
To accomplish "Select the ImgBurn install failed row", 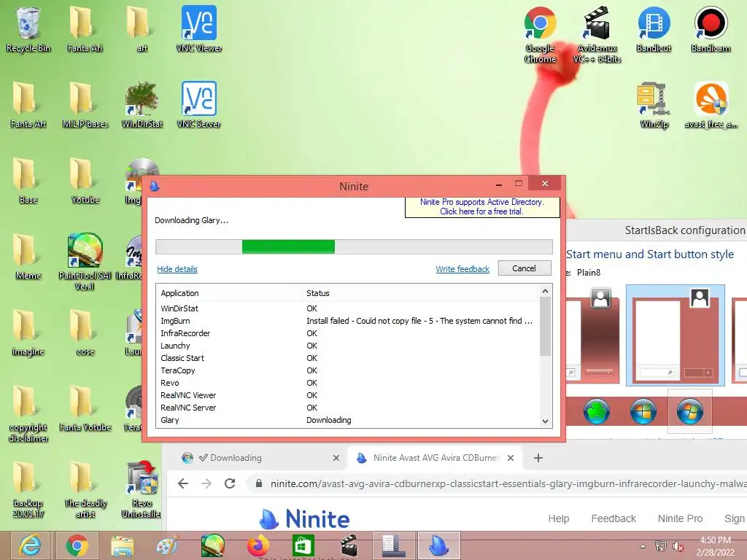I will [348, 321].
